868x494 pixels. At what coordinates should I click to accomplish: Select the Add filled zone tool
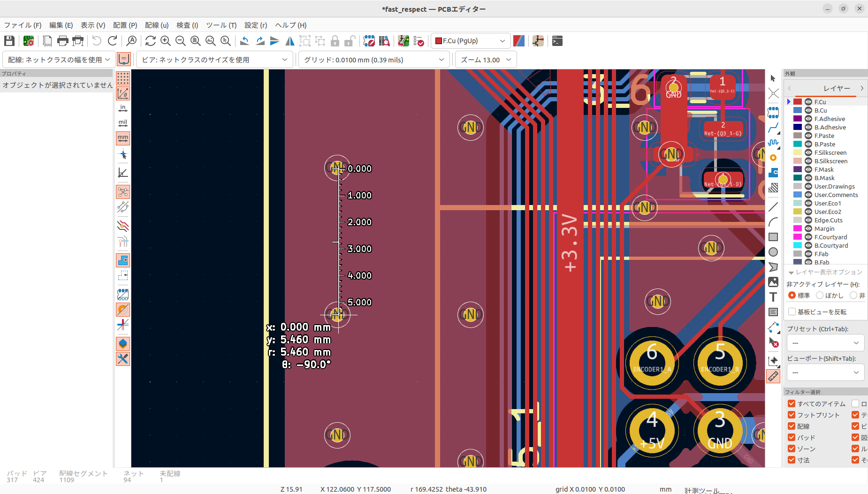[x=773, y=173]
